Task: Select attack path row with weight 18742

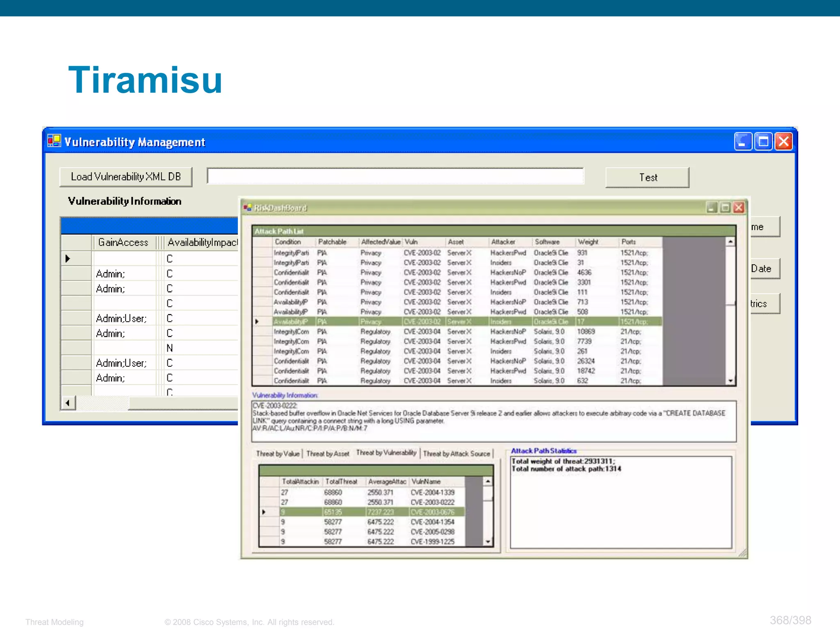Action: pyautogui.click(x=457, y=371)
